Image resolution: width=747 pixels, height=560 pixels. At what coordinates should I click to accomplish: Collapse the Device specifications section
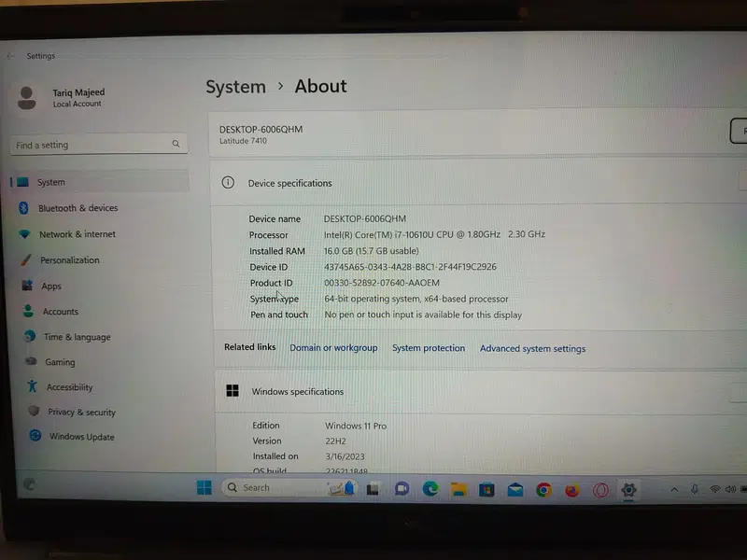(x=741, y=183)
